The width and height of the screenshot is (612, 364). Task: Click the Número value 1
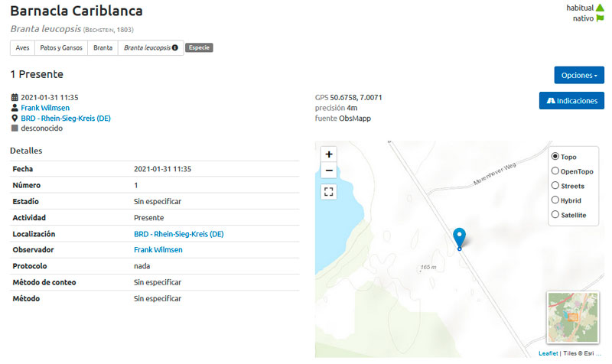point(136,185)
